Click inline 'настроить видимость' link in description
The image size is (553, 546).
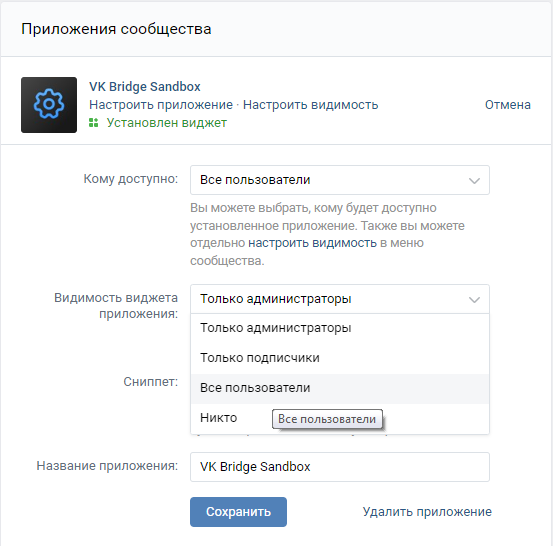(312, 243)
